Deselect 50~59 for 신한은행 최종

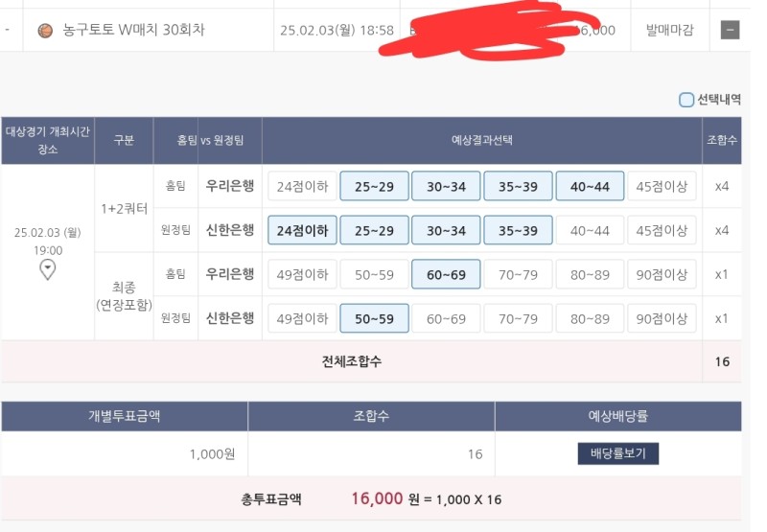(374, 318)
